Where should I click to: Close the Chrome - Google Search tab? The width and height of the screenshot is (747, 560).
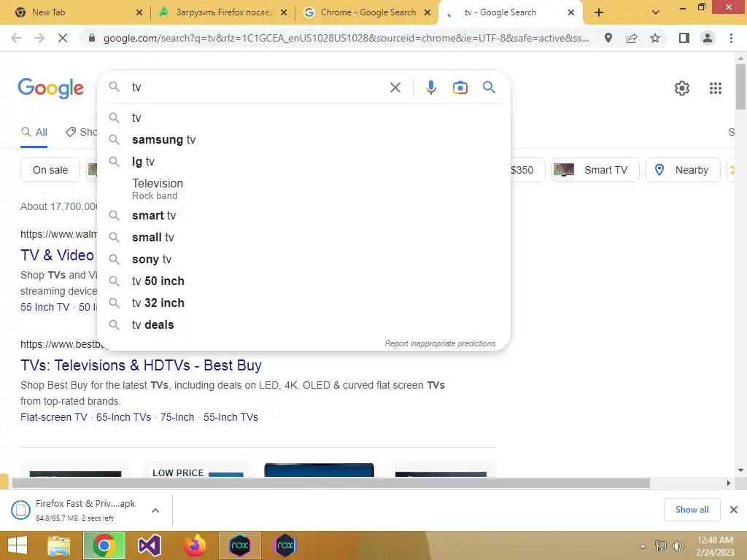(x=427, y=13)
